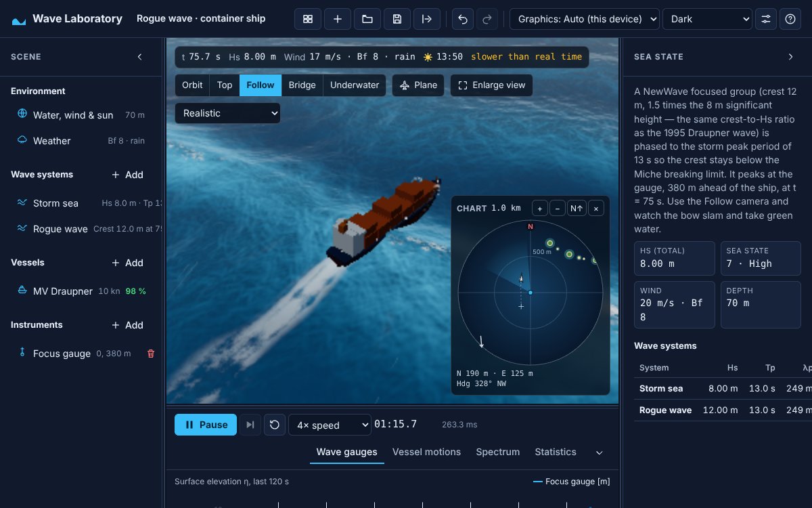Select the Follow camera
The width and height of the screenshot is (812, 508).
[x=261, y=85]
